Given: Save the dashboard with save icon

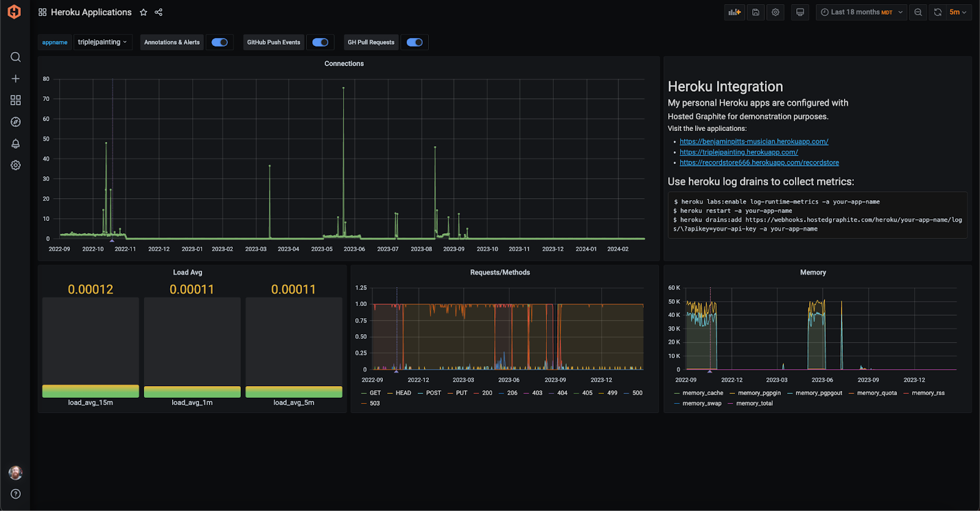Looking at the screenshot, I should coord(756,12).
